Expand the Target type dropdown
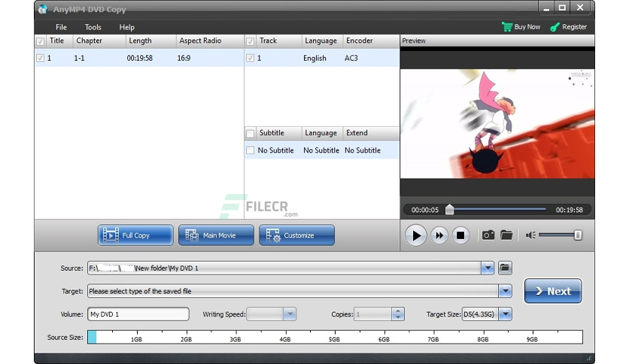The height and width of the screenshot is (364, 629). [x=505, y=291]
